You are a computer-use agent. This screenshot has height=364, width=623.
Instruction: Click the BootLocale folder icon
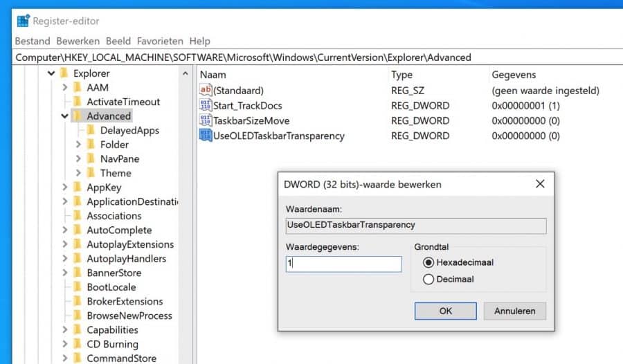click(78, 287)
